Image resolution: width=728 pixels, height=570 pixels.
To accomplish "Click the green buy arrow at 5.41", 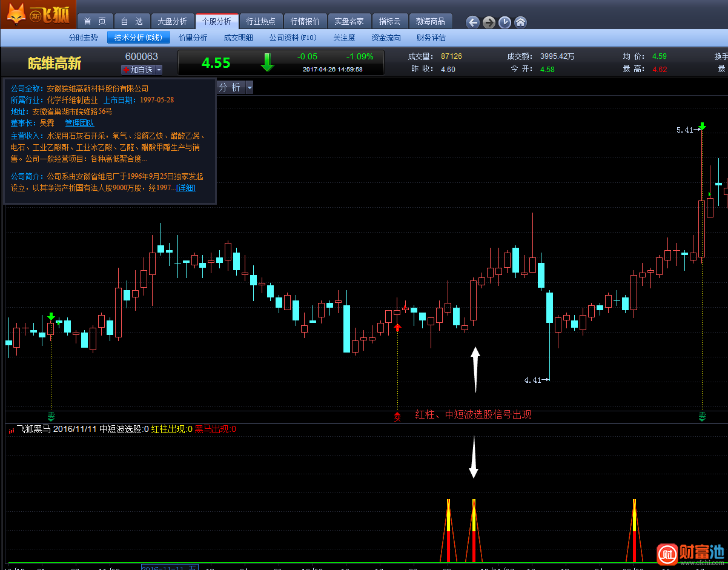I will click(x=702, y=127).
